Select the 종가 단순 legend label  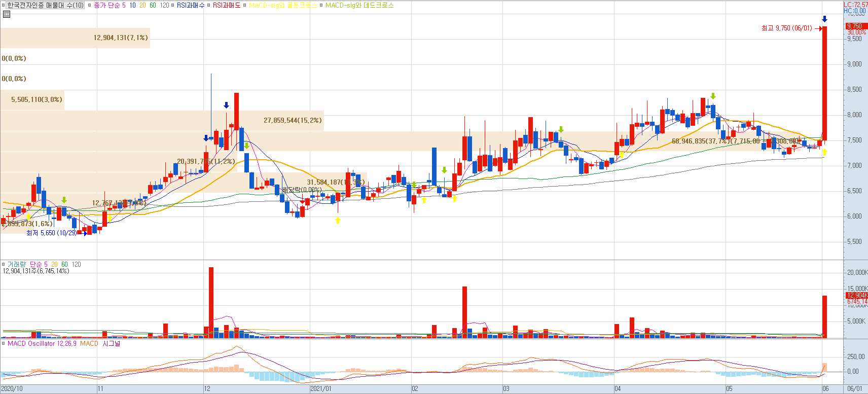click(107, 6)
